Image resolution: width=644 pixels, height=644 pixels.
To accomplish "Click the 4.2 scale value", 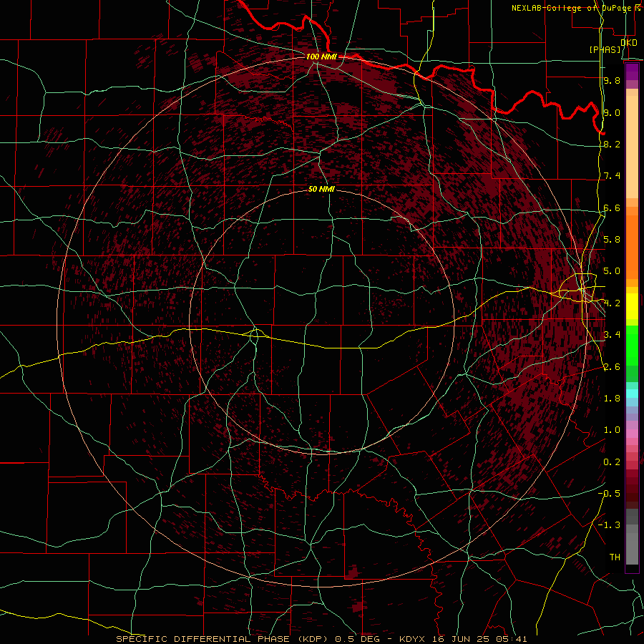I will pos(612,303).
